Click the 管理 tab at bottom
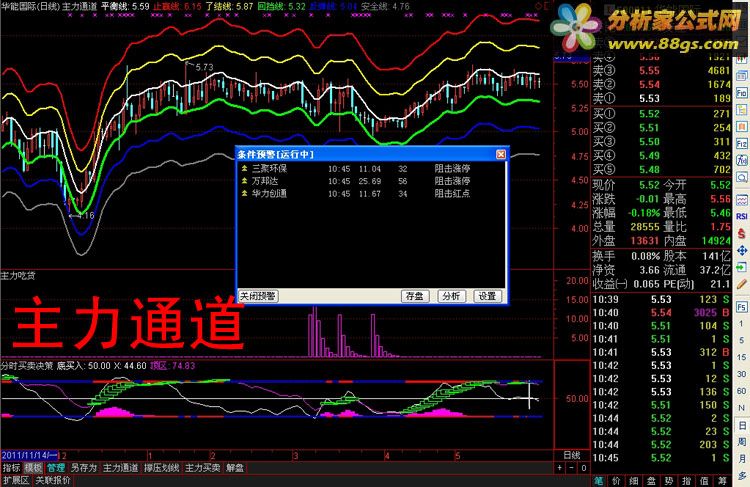Screen dimensions: 750x487 [56, 468]
